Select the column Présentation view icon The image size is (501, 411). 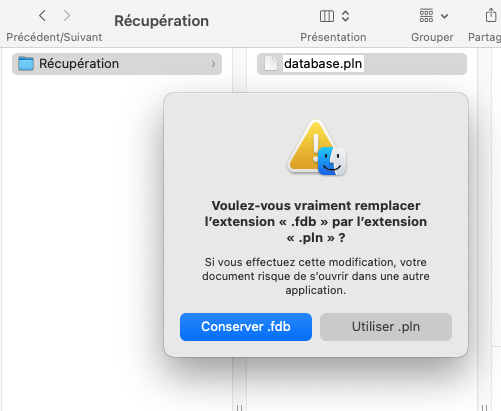pos(327,16)
